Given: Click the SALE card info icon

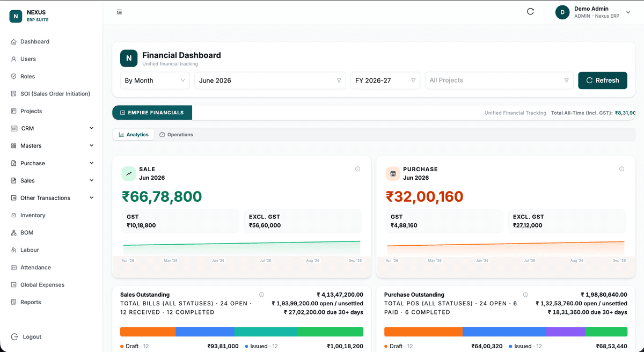Looking at the screenshot, I should click(357, 169).
